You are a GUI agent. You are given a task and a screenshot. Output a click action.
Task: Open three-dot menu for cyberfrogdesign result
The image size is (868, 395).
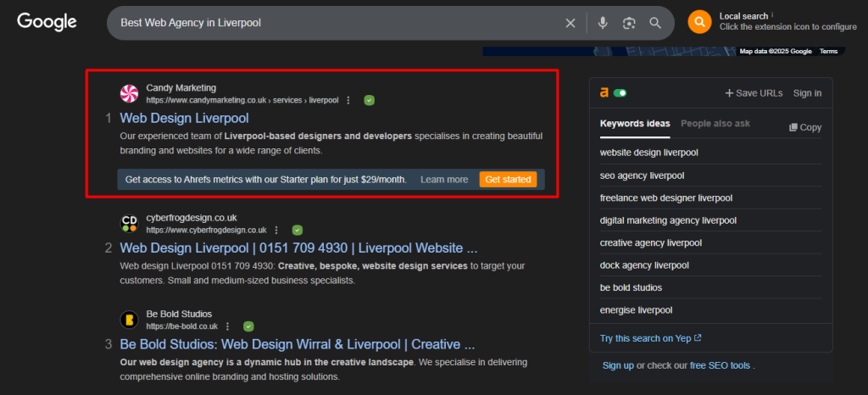coord(276,230)
